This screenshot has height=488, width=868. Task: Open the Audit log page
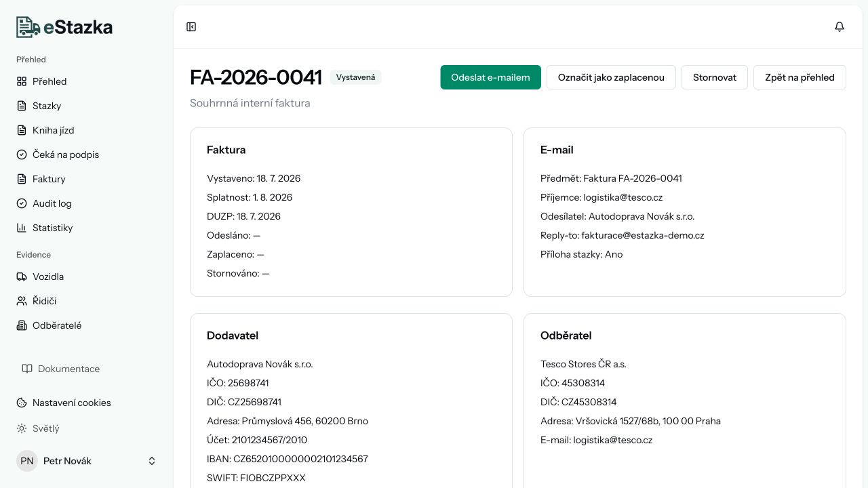87,203
